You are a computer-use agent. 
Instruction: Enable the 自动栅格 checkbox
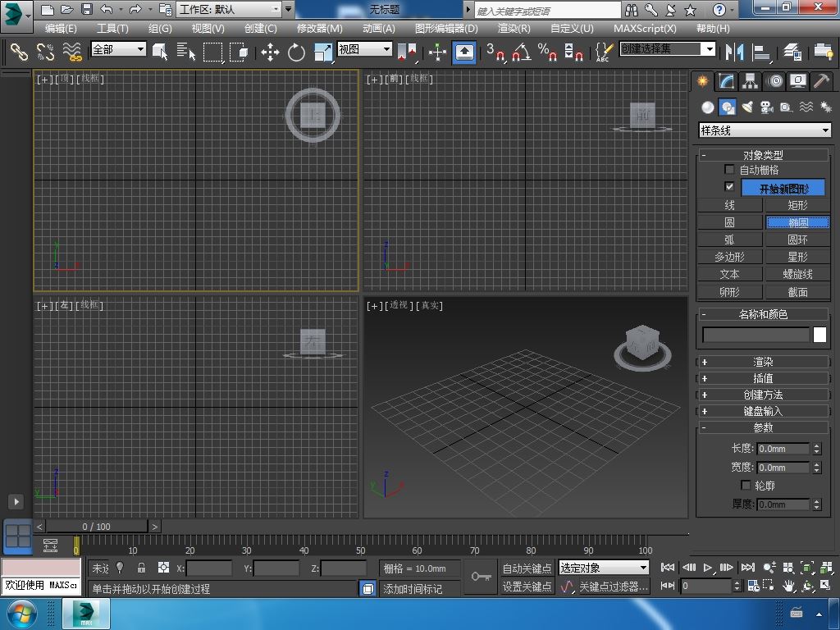(729, 170)
